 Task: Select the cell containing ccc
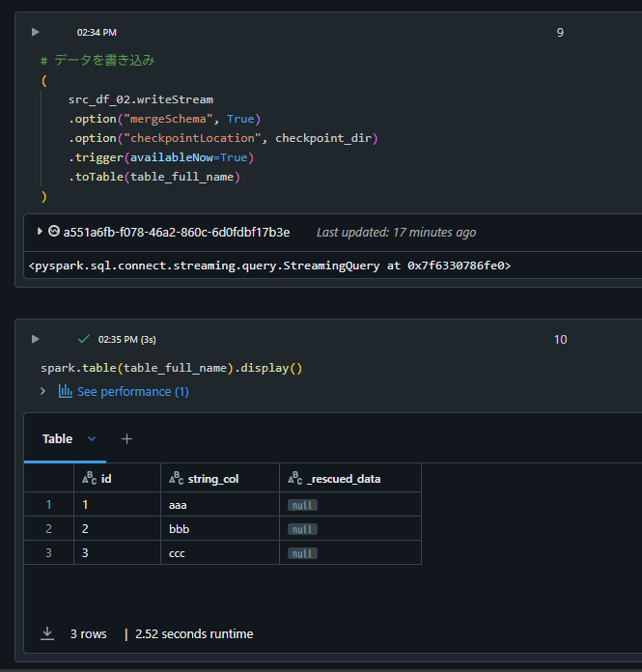(220, 553)
